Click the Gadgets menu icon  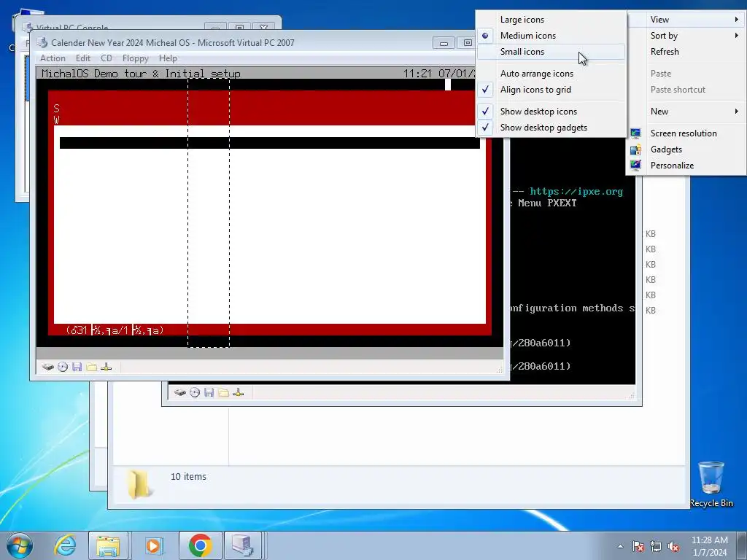[635, 149]
